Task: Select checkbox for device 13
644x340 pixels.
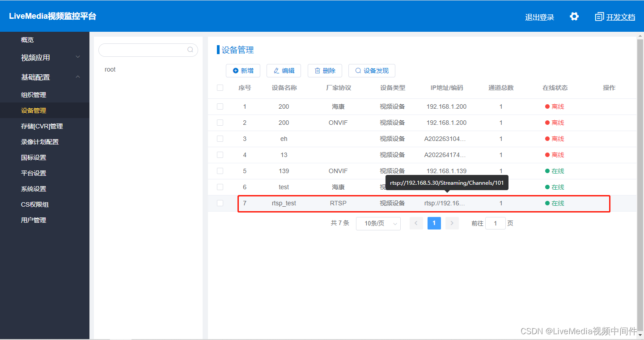Action: tap(220, 155)
